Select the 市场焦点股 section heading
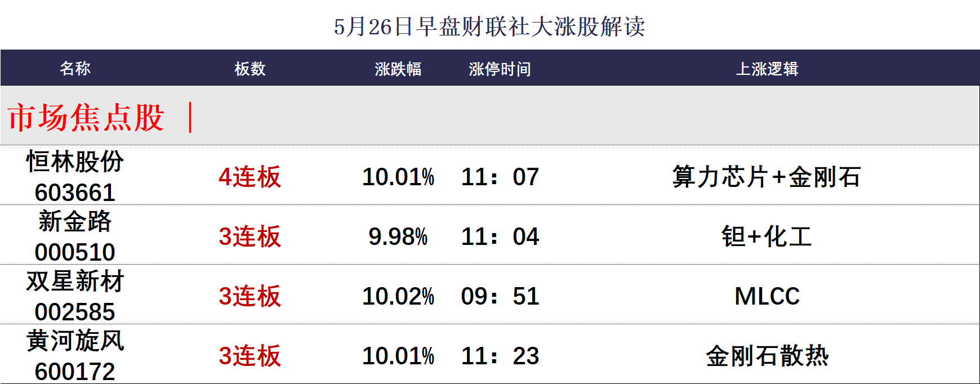This screenshot has width=980, height=384. (x=86, y=118)
